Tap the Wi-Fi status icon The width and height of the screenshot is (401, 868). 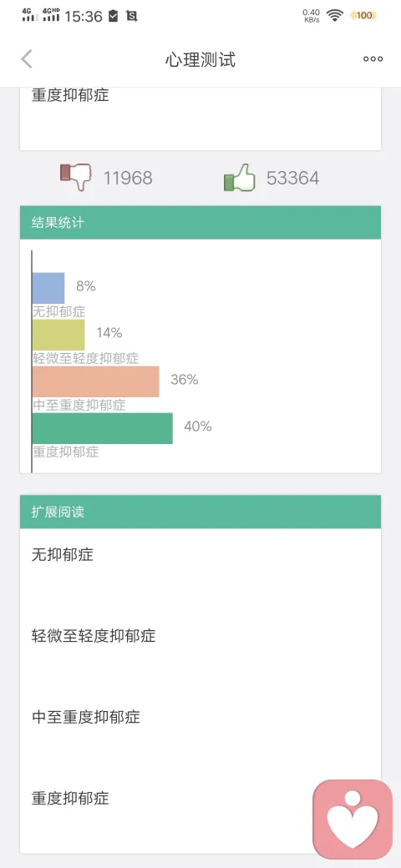tap(334, 16)
